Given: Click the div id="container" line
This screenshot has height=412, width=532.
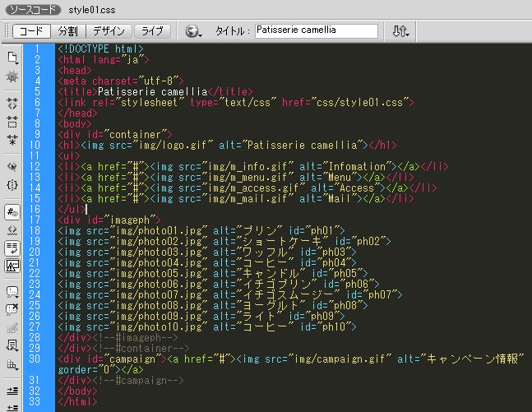Looking at the screenshot, I should pyautogui.click(x=115, y=135).
